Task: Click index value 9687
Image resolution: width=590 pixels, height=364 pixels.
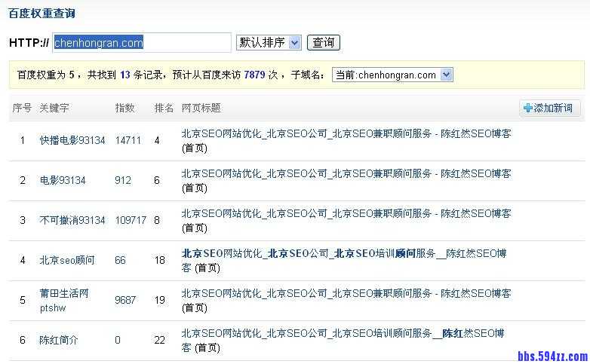Action: pyautogui.click(x=125, y=300)
